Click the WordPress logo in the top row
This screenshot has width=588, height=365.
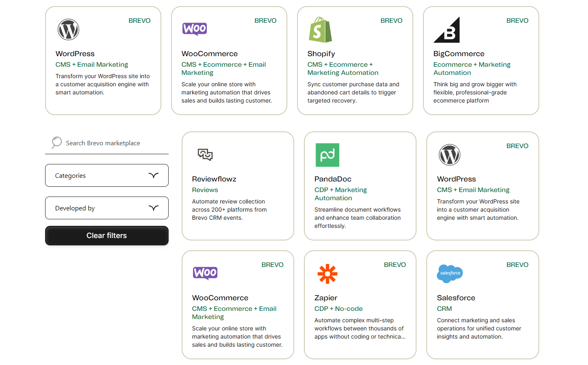(x=68, y=30)
